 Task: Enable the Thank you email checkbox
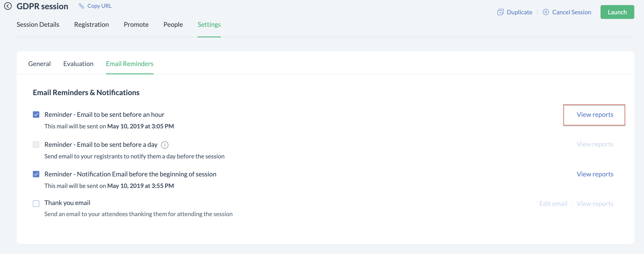[36, 204]
